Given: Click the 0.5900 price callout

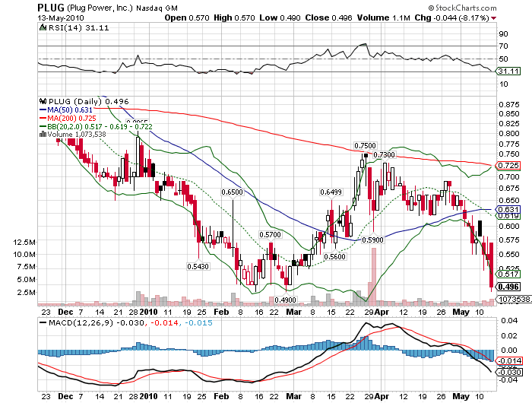Looking at the screenshot, I should click(372, 240).
